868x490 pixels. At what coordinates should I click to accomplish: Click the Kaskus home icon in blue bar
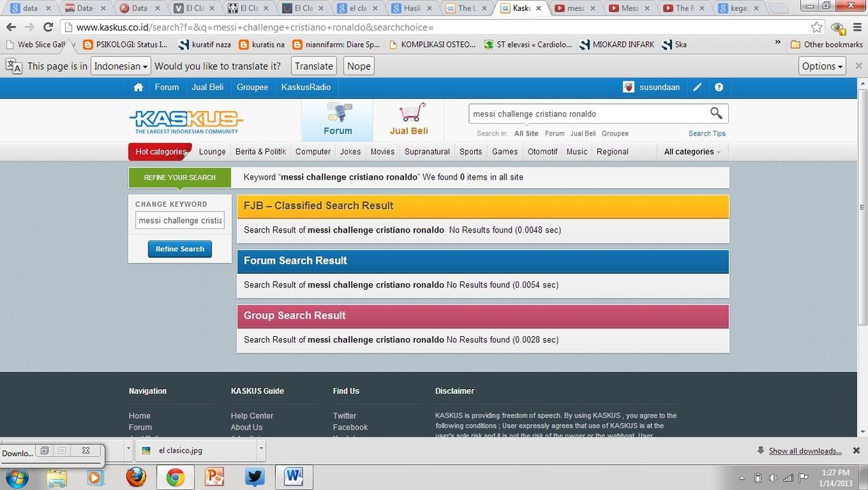tap(138, 87)
